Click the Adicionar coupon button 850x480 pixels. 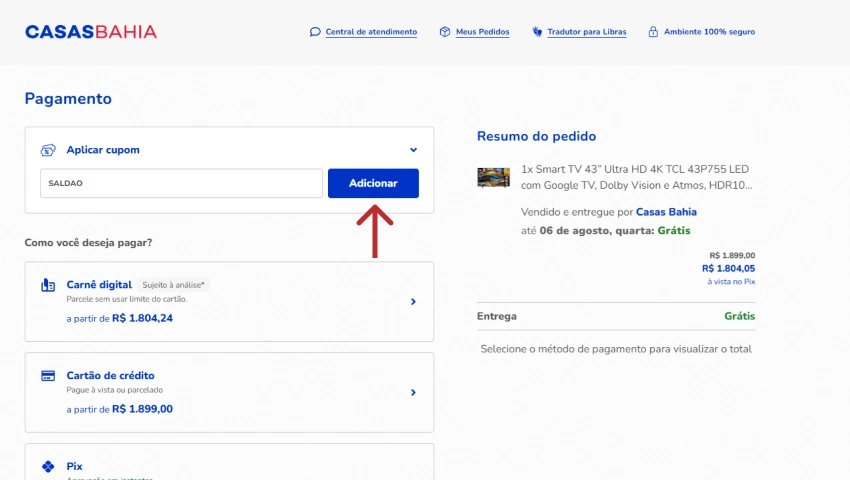coord(373,183)
